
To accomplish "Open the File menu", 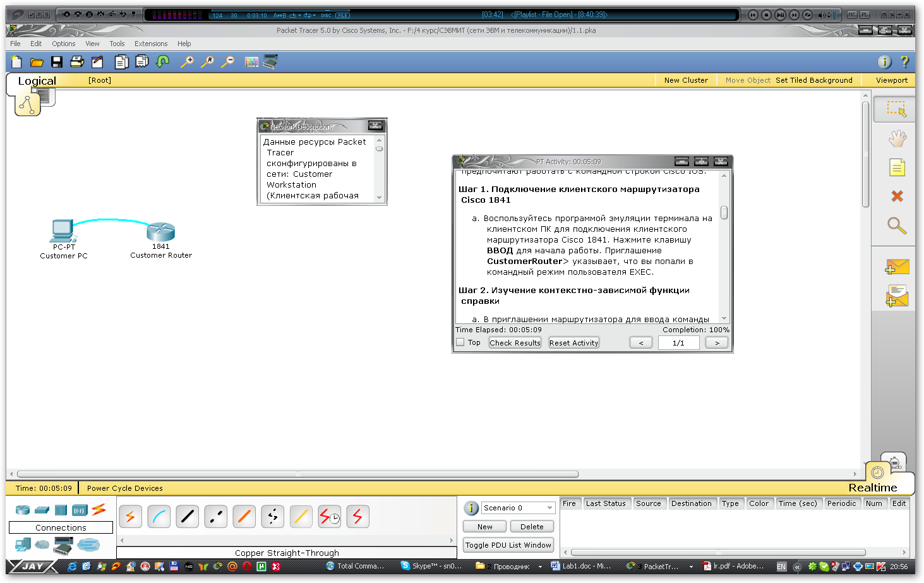I will pyautogui.click(x=15, y=44).
